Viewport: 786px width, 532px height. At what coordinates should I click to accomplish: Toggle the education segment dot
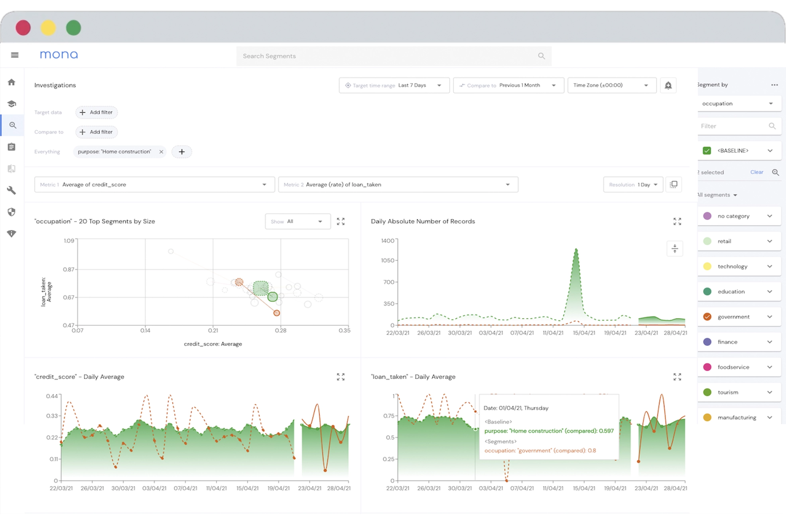707,292
